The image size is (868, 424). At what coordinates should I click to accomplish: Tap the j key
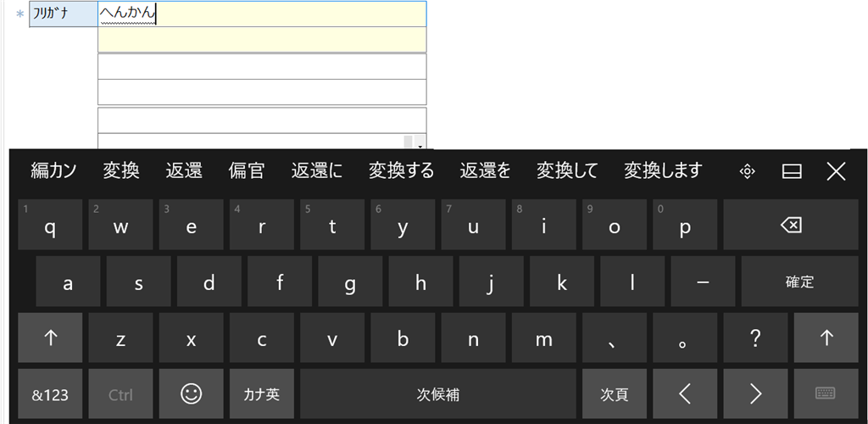tap(491, 282)
